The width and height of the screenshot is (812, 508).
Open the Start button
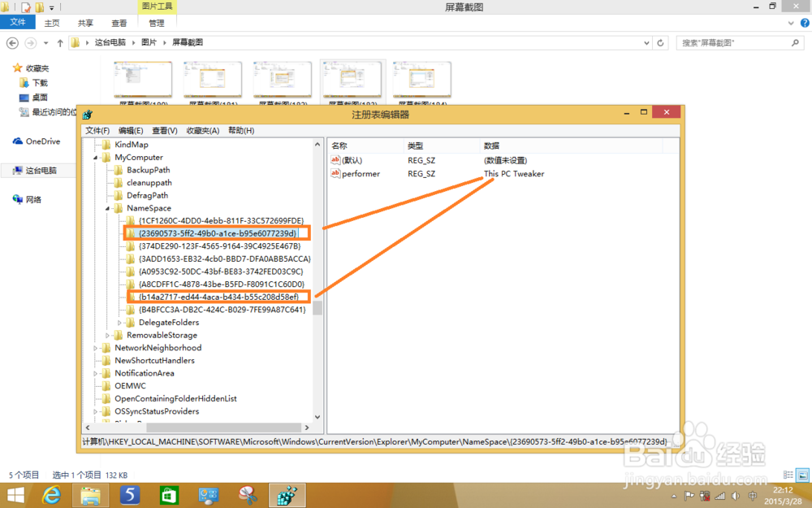[x=15, y=495]
